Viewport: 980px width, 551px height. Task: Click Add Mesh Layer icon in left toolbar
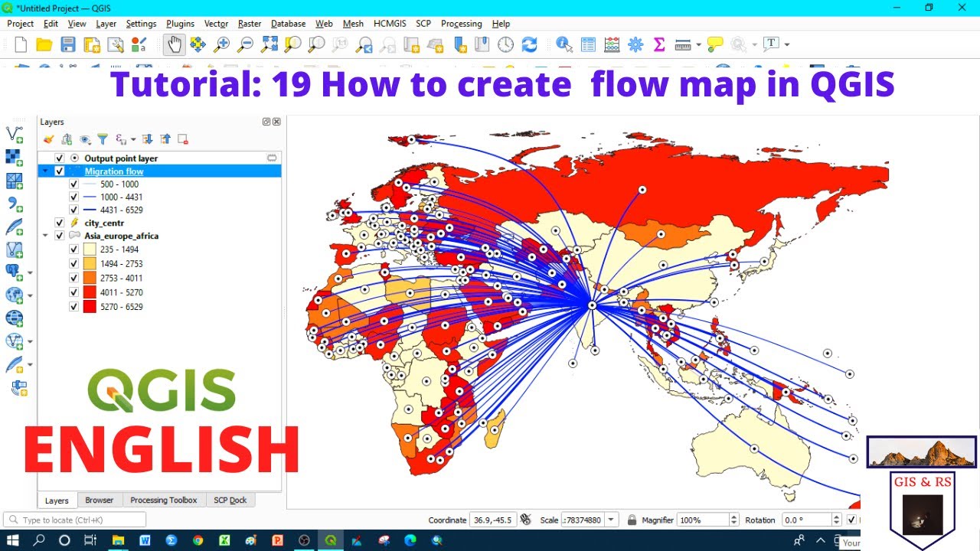tap(15, 181)
